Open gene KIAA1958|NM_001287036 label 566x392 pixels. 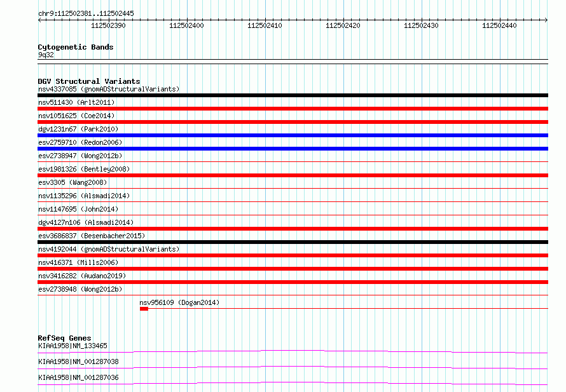78,377
